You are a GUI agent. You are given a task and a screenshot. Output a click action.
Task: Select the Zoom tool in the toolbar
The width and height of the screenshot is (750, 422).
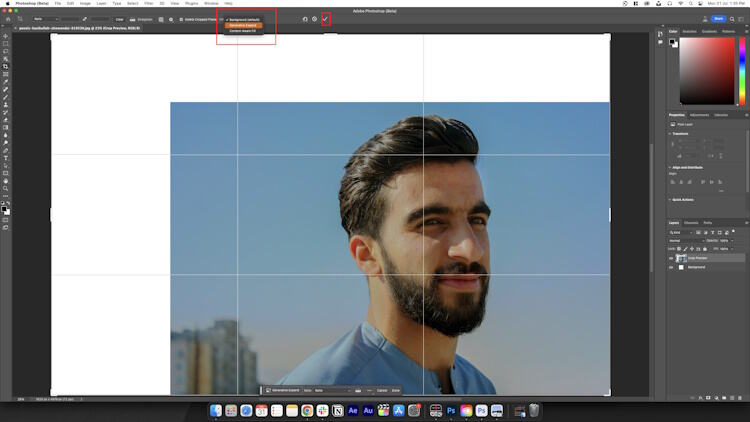(x=6, y=188)
